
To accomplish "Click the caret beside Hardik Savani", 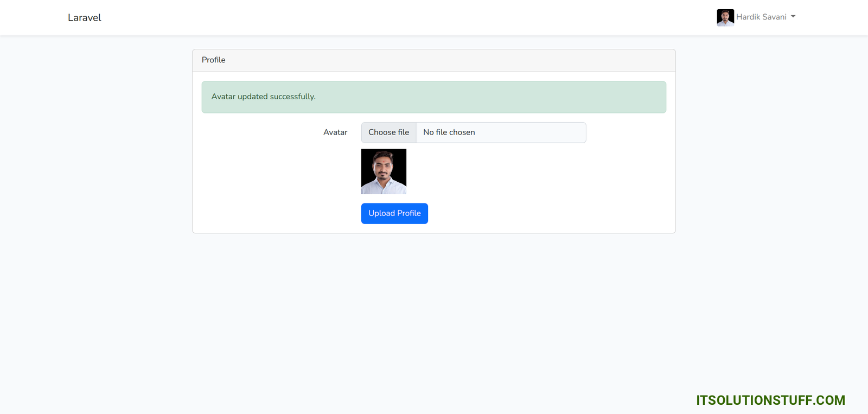I will point(793,17).
